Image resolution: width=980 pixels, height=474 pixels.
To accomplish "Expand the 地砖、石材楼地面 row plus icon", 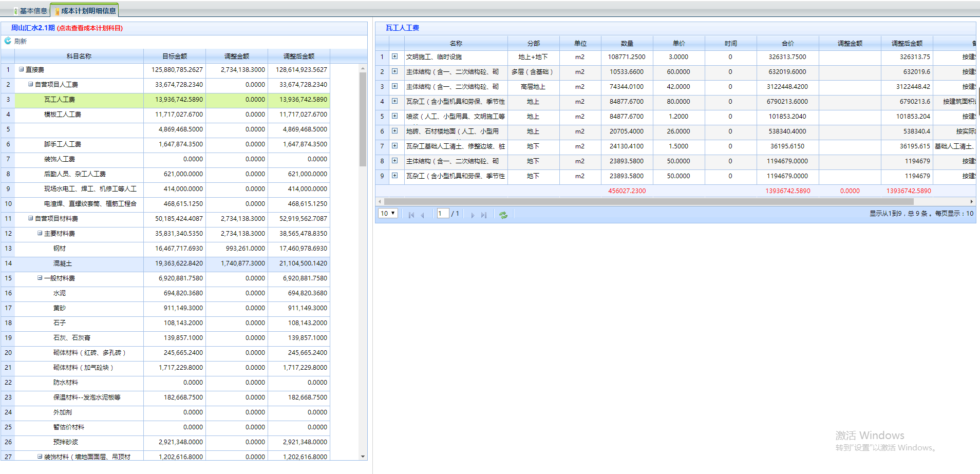I will point(394,131).
